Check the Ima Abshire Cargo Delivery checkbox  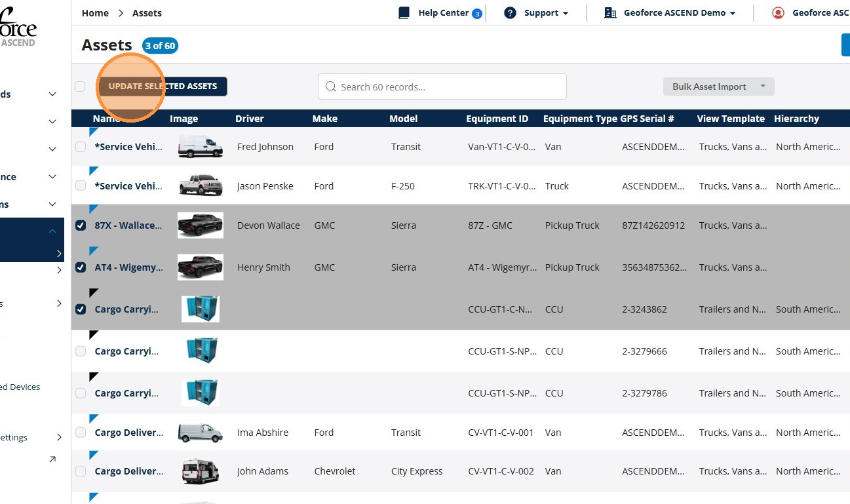coord(81,433)
